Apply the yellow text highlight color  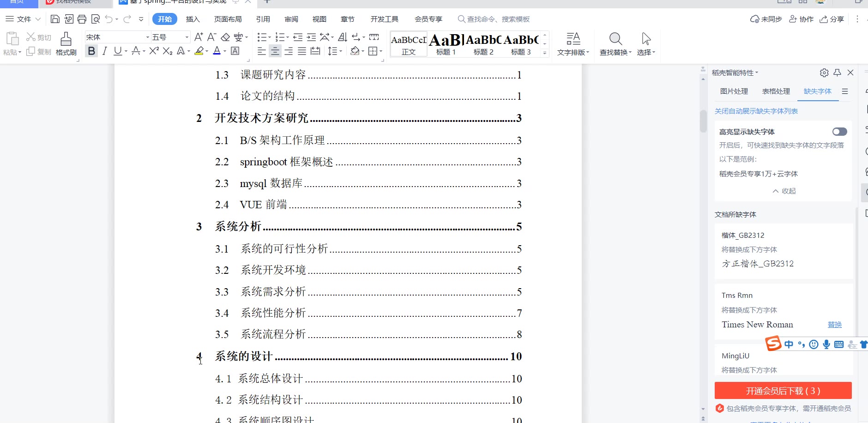pyautogui.click(x=199, y=51)
